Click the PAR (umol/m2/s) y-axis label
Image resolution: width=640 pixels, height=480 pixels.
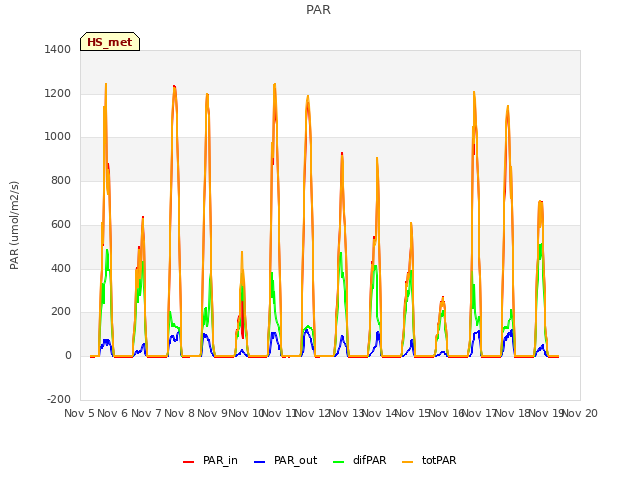click(x=14, y=225)
